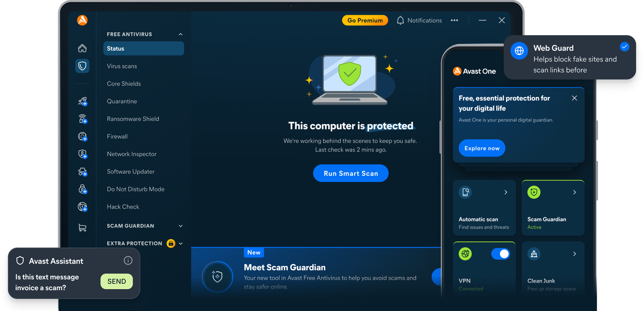Open the Scam Guardian card chevron
This screenshot has height=311, width=644.
pyautogui.click(x=575, y=192)
